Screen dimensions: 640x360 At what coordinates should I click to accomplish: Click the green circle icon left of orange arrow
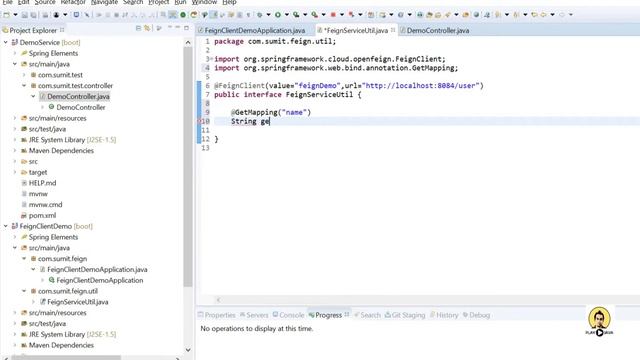pyautogui.click(x=183, y=15)
